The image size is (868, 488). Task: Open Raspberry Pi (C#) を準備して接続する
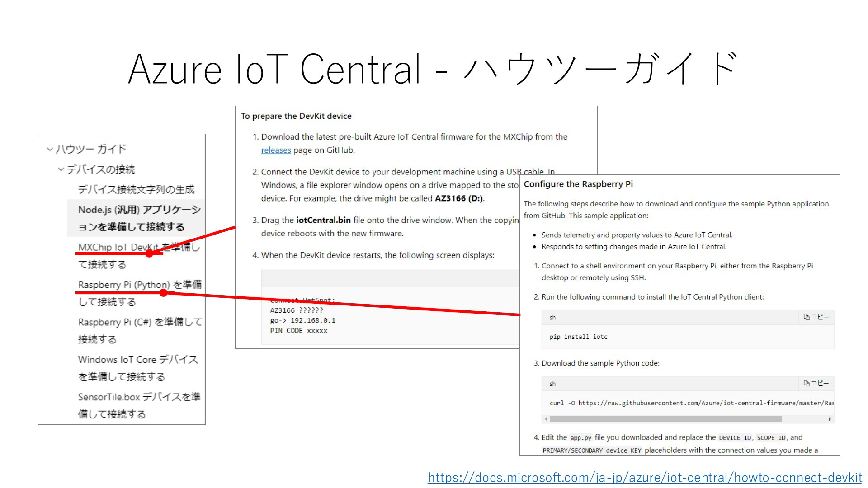(140, 331)
